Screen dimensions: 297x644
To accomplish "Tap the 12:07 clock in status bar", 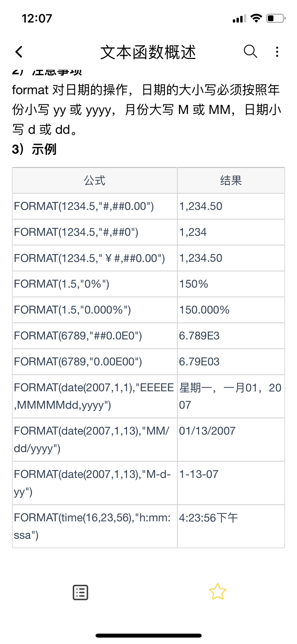I will point(37,18).
